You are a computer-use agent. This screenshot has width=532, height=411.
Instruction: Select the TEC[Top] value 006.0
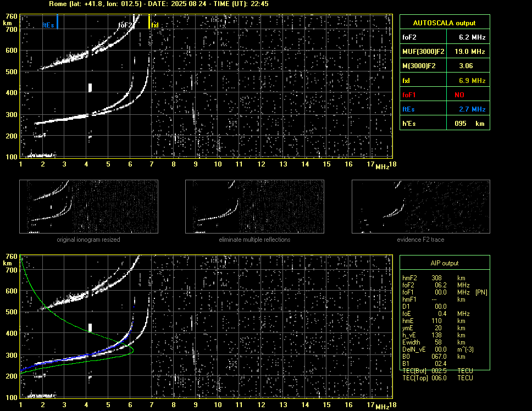(x=439, y=378)
